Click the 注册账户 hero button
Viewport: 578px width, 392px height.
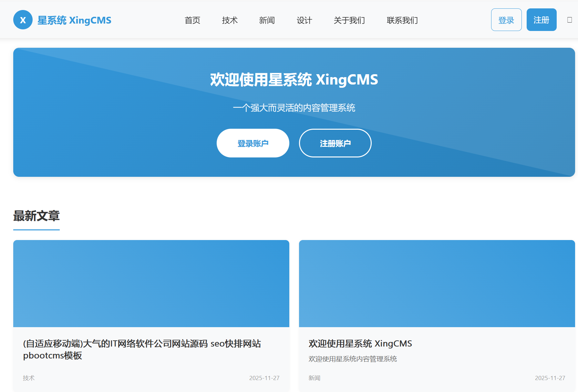[x=335, y=143]
